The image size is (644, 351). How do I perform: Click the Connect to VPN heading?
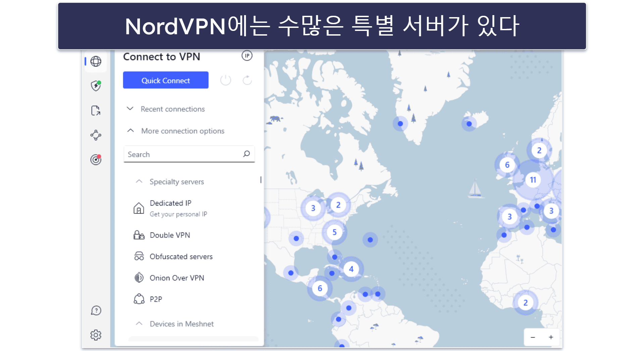point(161,56)
